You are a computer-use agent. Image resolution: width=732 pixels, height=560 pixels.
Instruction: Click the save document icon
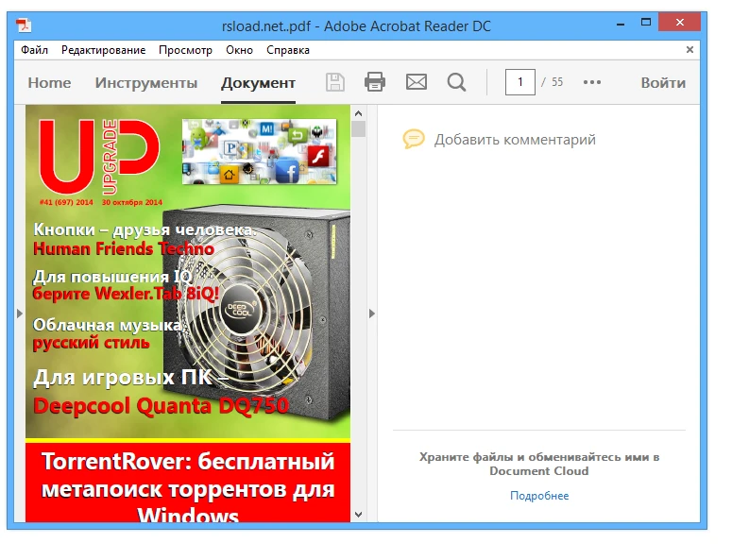pyautogui.click(x=335, y=82)
